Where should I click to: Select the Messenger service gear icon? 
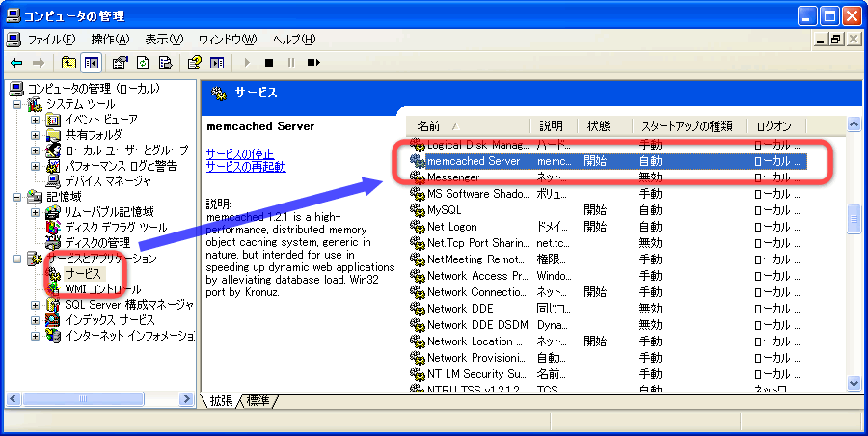point(418,177)
